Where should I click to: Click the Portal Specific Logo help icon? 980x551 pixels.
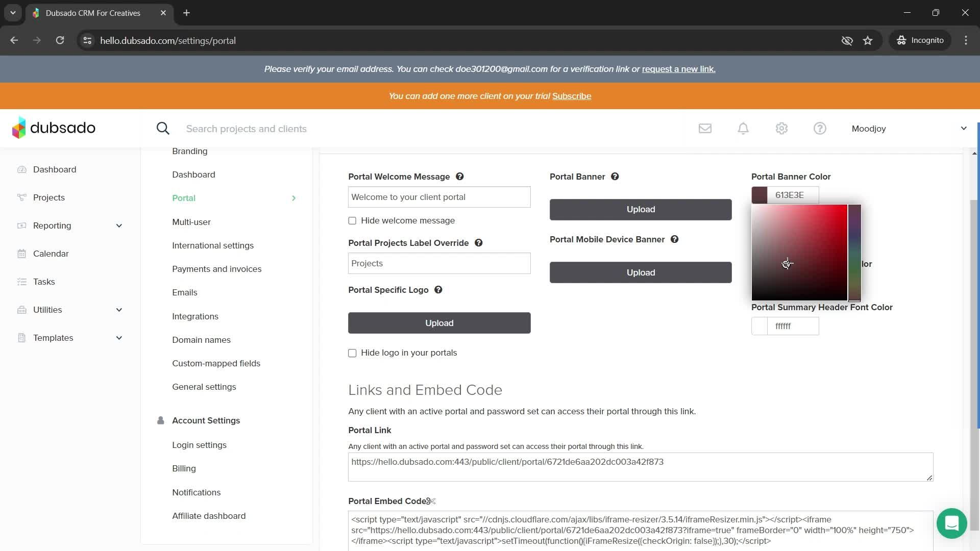click(x=438, y=290)
